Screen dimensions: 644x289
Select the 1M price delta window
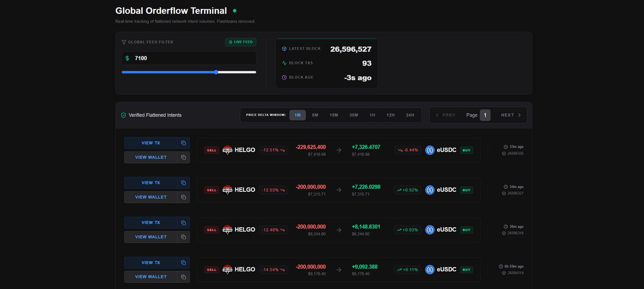point(297,115)
